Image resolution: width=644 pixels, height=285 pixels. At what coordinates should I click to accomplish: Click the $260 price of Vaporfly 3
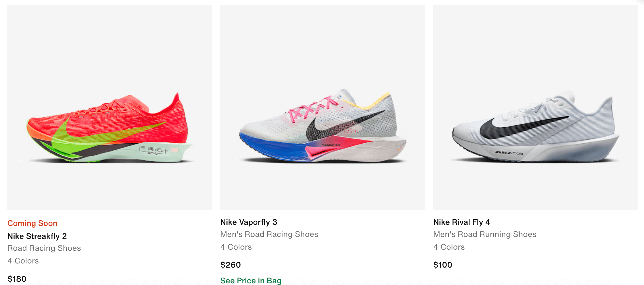[230, 265]
